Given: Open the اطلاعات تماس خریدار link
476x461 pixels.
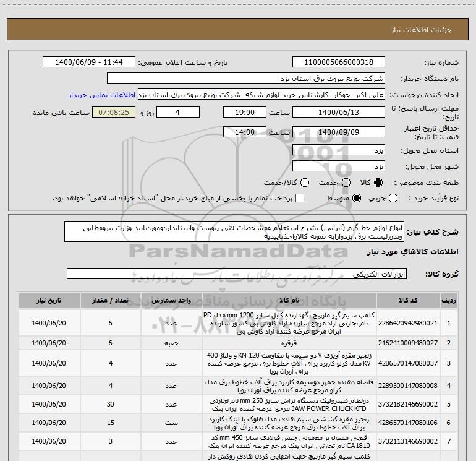Looking at the screenshot, I should tap(102, 95).
